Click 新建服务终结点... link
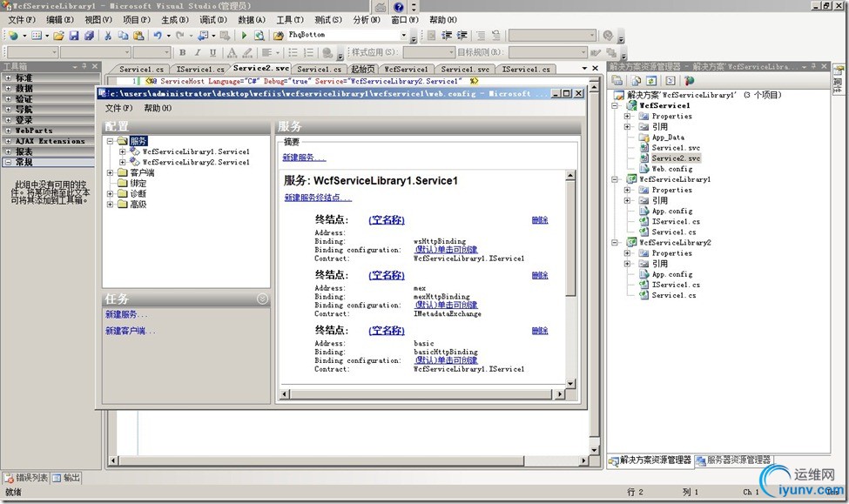The width and height of the screenshot is (849, 504). click(319, 197)
